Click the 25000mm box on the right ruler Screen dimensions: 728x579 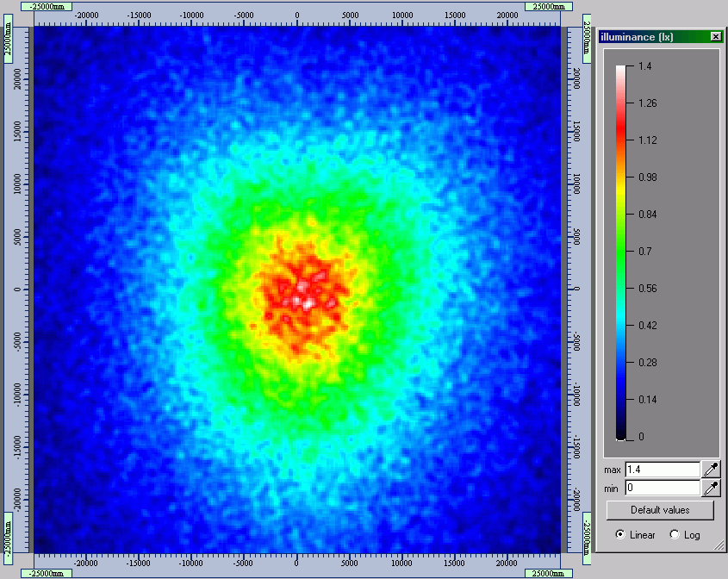(x=587, y=39)
